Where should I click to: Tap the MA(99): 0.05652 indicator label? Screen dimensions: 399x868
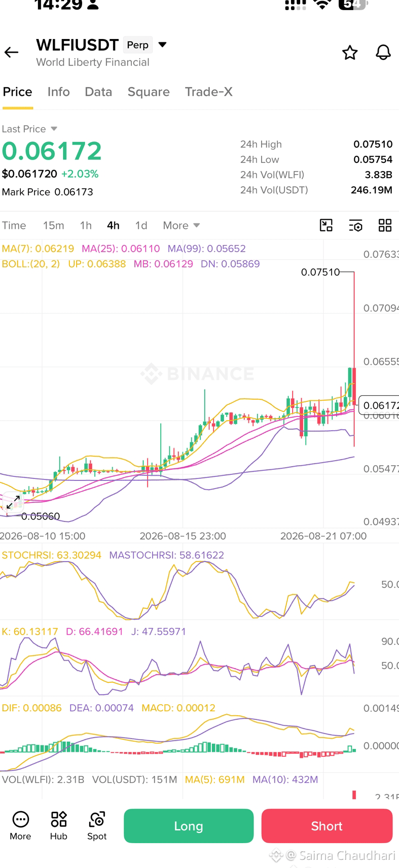pos(207,249)
